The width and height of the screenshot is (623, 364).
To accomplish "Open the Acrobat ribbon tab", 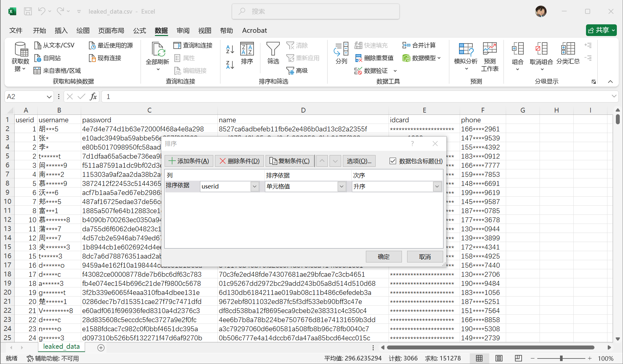I will click(254, 30).
